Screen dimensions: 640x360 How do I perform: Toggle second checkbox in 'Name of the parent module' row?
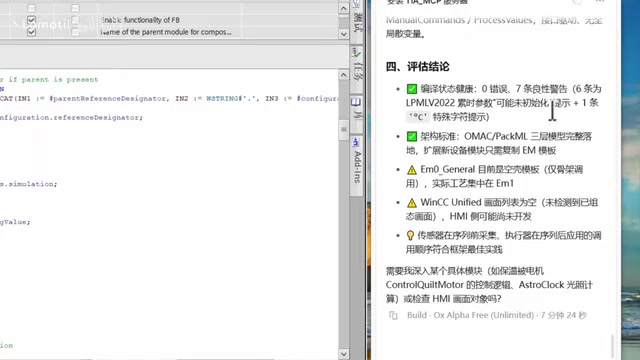click(x=75, y=32)
